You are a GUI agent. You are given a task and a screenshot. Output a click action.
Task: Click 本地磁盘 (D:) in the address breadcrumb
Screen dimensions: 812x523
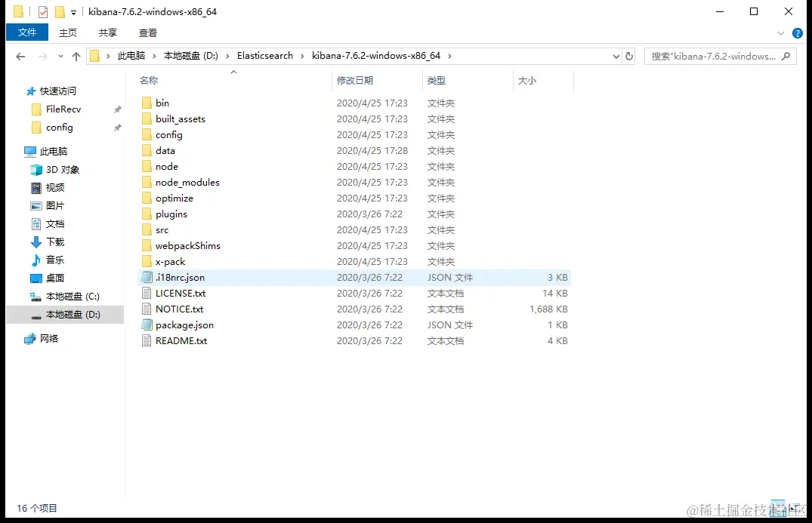pos(190,56)
